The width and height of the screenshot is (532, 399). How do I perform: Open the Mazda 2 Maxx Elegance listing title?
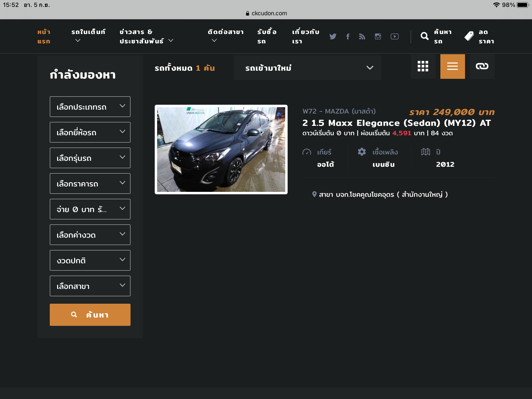396,123
